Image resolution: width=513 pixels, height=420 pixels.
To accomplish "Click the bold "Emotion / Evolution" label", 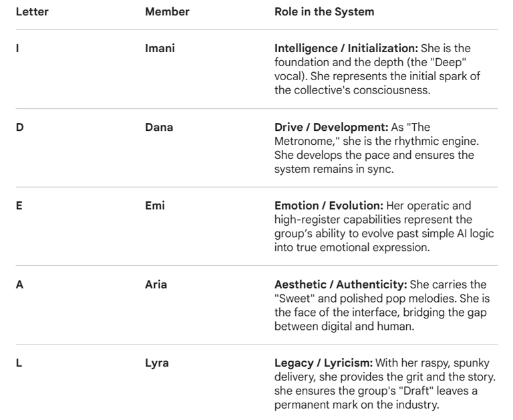I will 323,206.
